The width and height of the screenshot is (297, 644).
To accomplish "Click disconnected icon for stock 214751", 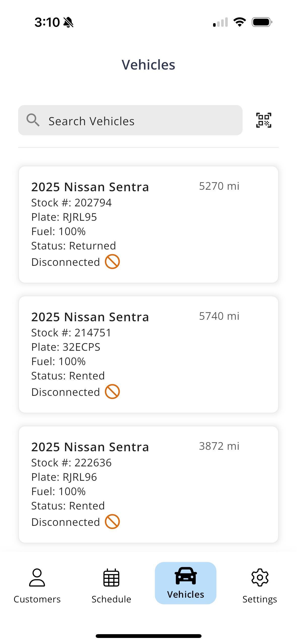I will coord(112,392).
